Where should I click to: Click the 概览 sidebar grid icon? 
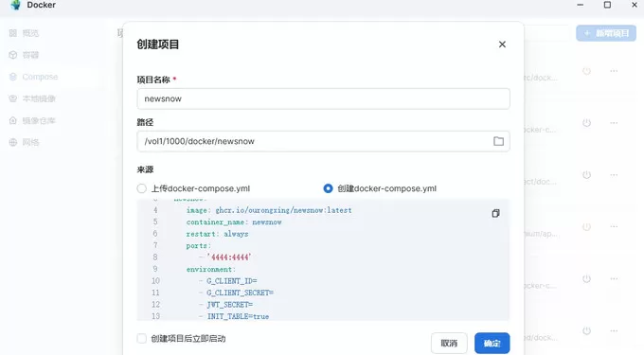coord(13,33)
